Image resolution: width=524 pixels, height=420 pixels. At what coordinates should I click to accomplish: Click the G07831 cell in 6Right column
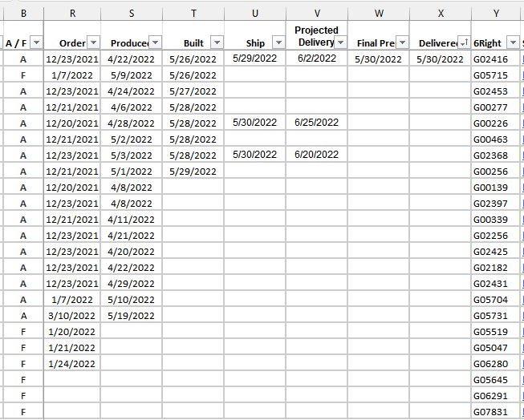coord(490,412)
